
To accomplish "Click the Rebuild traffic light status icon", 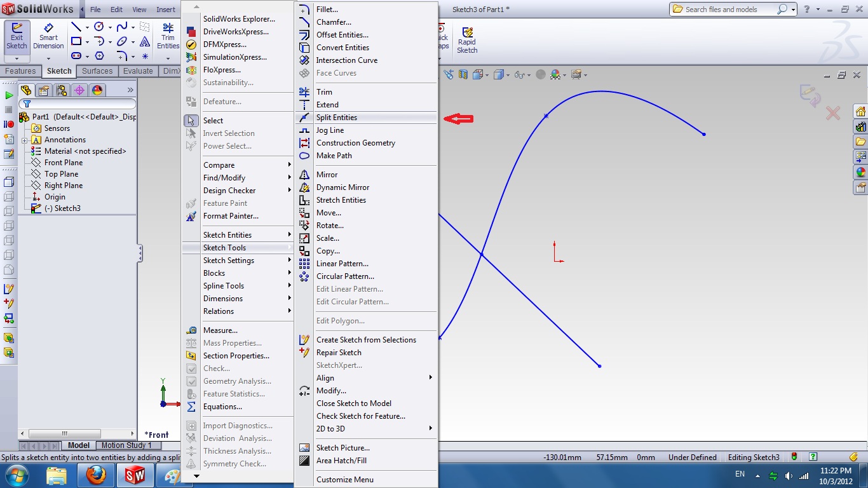I will click(794, 457).
